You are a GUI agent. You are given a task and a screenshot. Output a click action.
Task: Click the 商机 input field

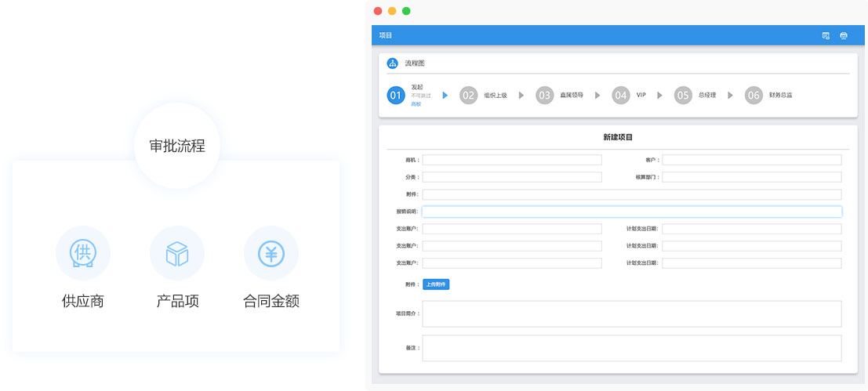[511, 160]
